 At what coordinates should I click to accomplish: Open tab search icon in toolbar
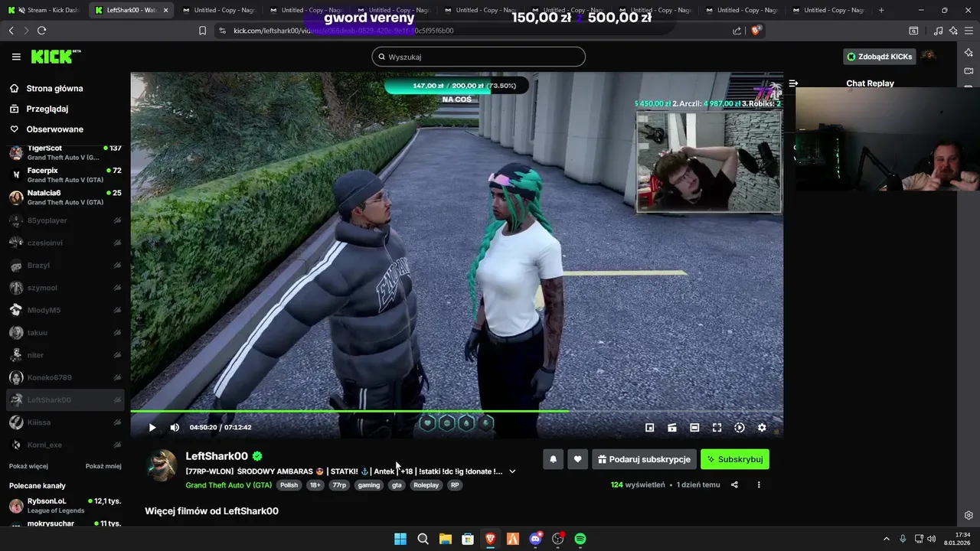tap(913, 31)
